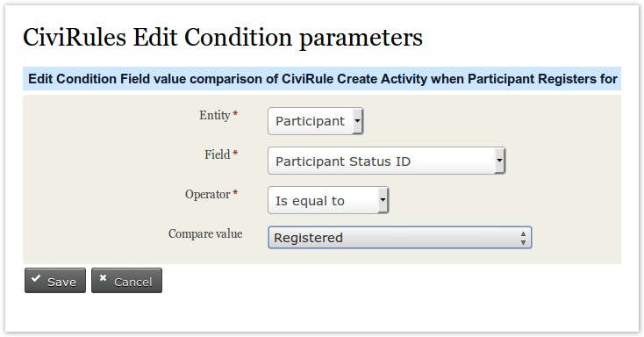
Task: Open the Participant Status ID field dropdown
Action: (386, 161)
